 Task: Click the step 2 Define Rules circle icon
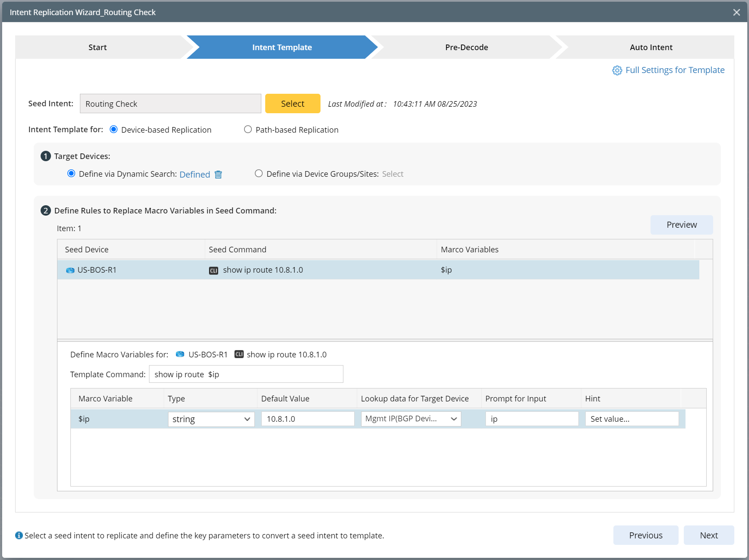(x=46, y=210)
